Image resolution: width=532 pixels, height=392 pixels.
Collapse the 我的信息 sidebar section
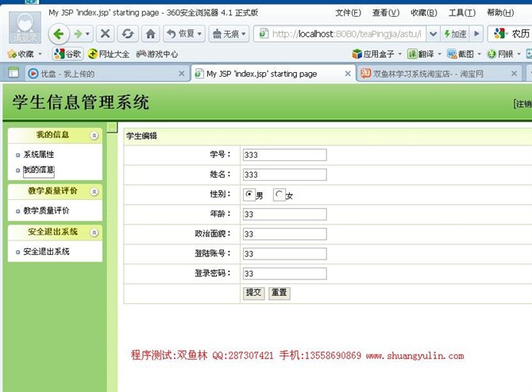94,136
